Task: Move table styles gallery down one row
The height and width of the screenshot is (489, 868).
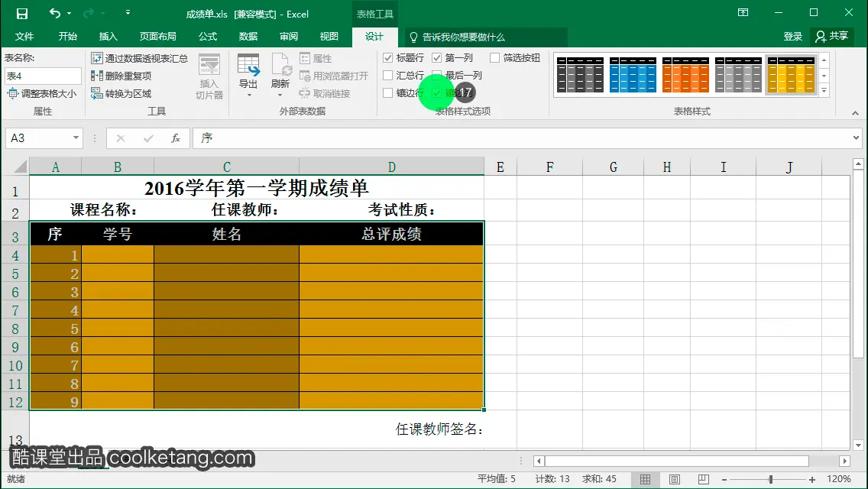Action: tap(824, 76)
